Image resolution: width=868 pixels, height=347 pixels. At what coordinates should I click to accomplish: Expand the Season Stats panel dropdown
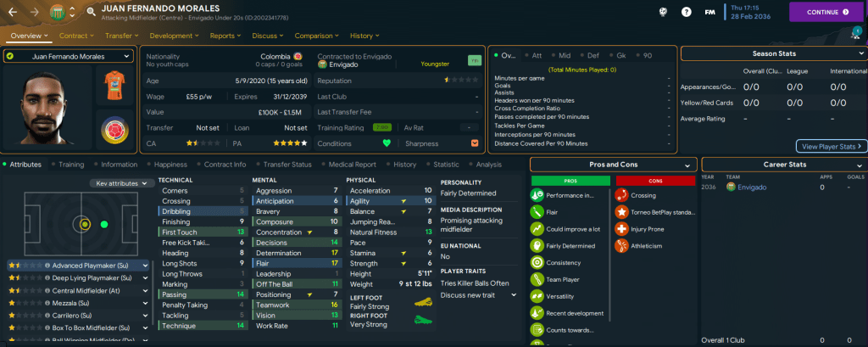pos(856,53)
